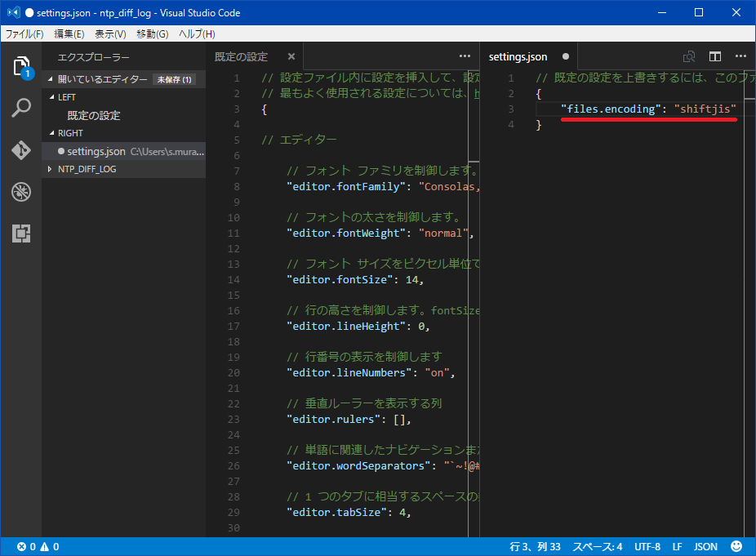Screen dimensions: 756x556
Task: Open the ファイル(F) menu
Action: click(24, 33)
